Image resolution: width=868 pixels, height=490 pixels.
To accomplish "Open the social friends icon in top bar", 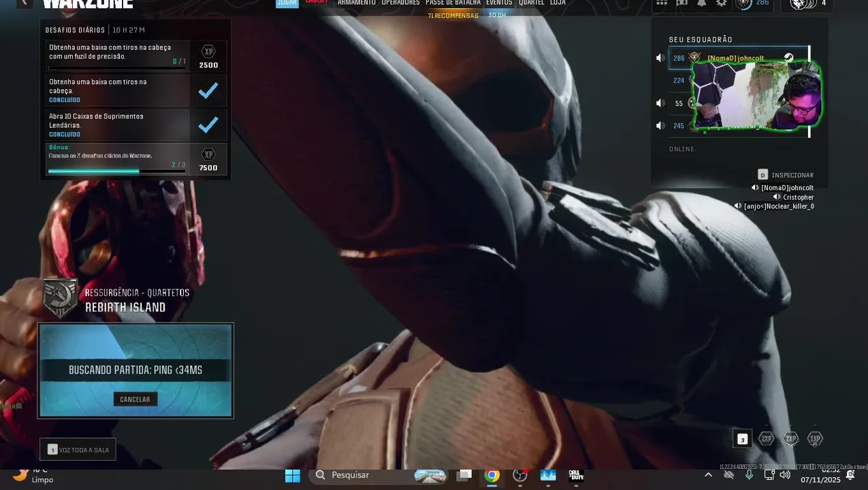I will tap(682, 3).
